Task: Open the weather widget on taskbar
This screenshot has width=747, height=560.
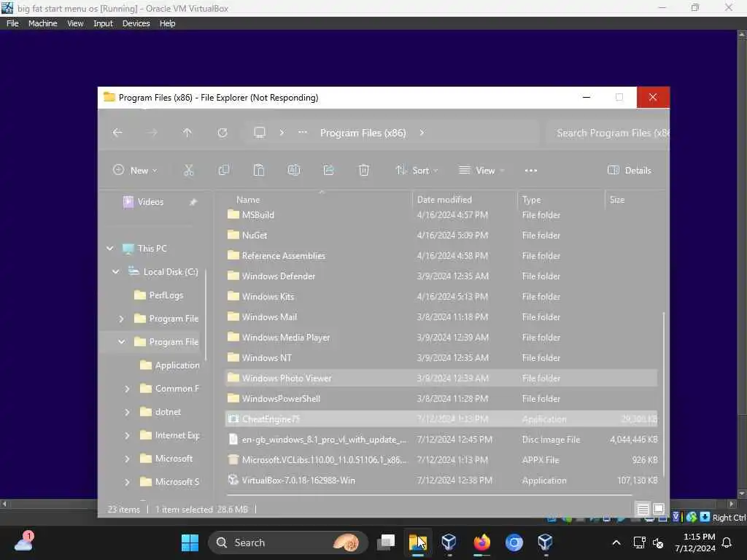Action: click(x=24, y=542)
